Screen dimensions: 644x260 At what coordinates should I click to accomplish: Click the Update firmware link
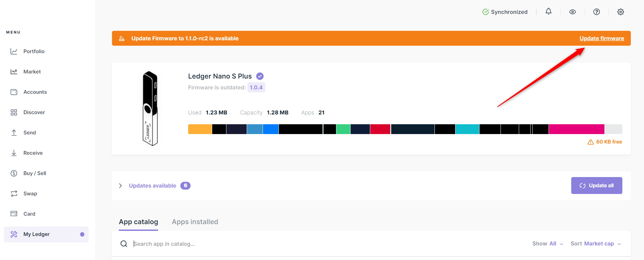point(601,38)
